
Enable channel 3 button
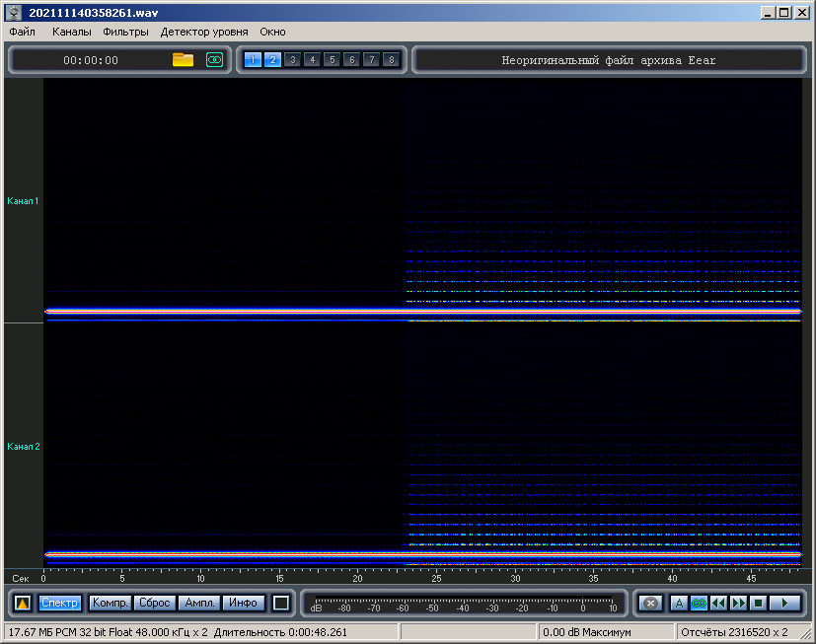tap(292, 60)
